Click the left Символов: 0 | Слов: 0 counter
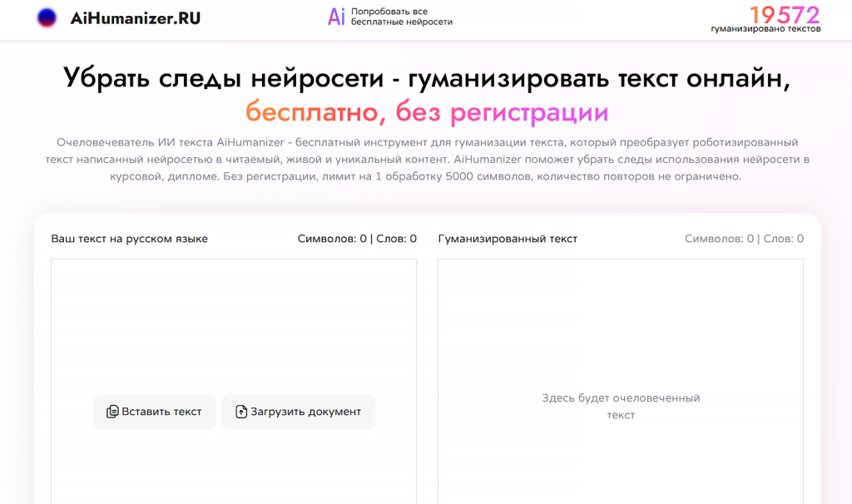Image resolution: width=852 pixels, height=504 pixels. [x=356, y=238]
